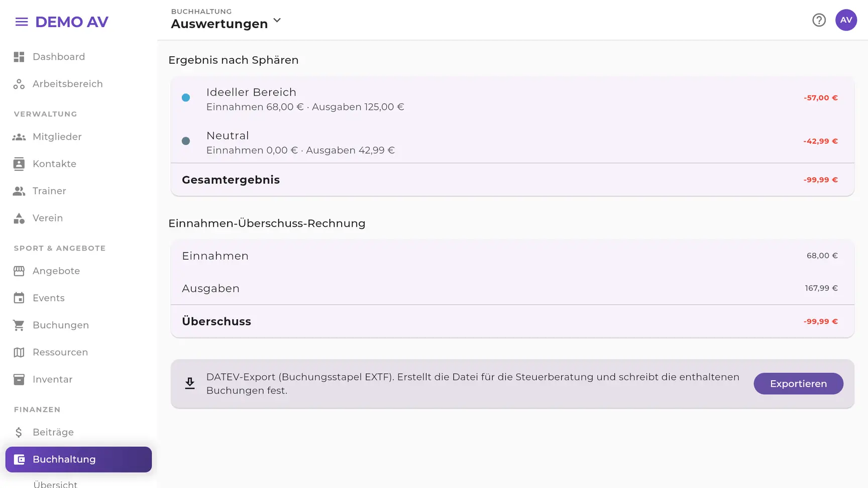Open the Beiträge finance link
Image resolution: width=868 pixels, height=488 pixels.
[78, 432]
